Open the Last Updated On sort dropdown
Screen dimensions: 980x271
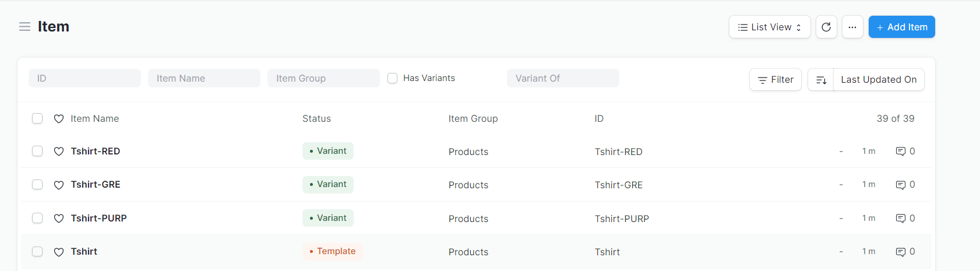point(879,80)
